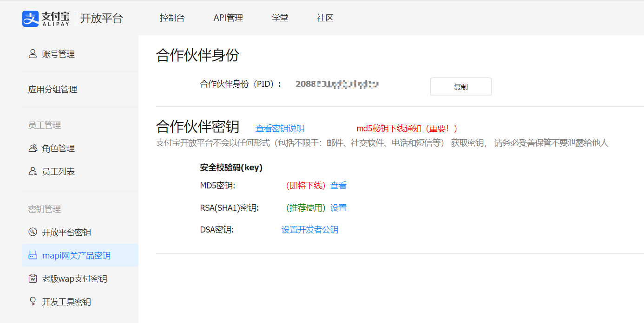Click the key security warning sentence
Image resolution: width=644 pixels, height=323 pixels.
tap(382, 143)
